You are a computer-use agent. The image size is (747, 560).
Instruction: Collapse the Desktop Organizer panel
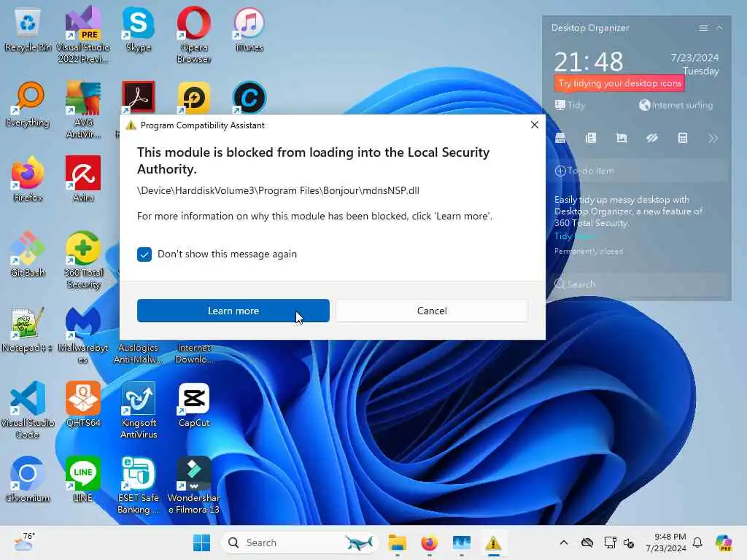coord(719,28)
